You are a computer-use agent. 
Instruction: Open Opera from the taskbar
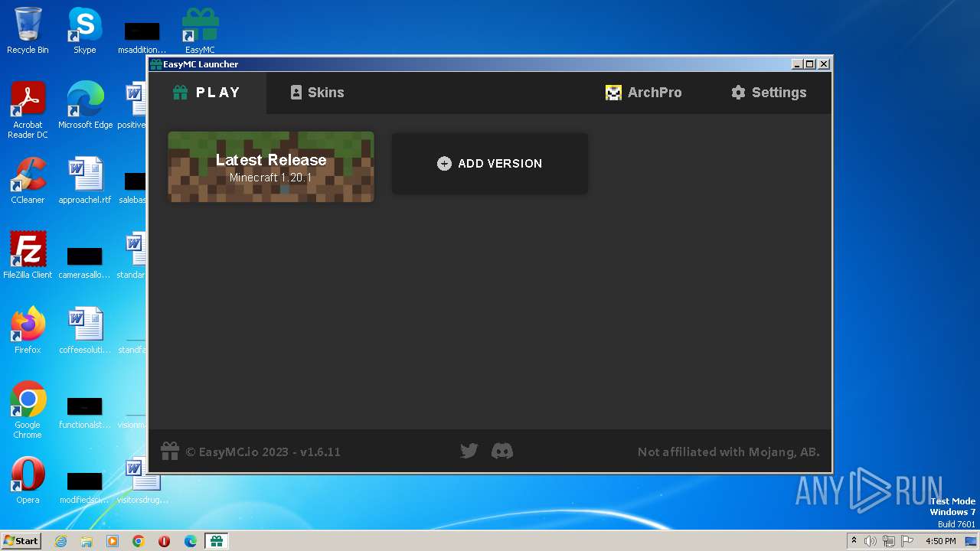point(165,541)
